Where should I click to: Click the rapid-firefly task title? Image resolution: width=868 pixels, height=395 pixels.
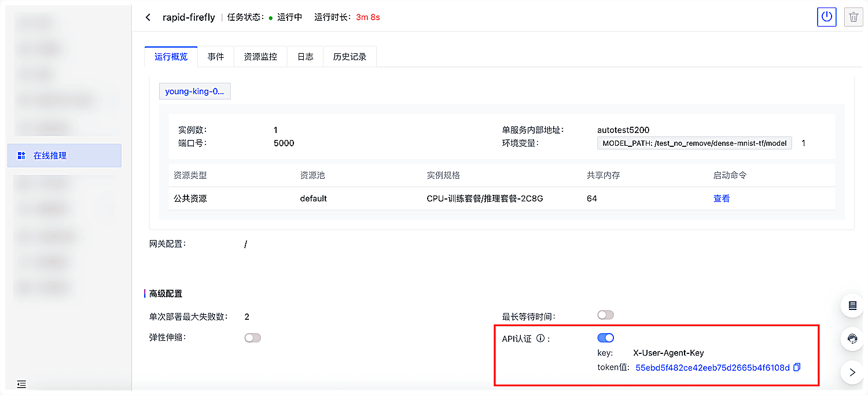tap(189, 17)
